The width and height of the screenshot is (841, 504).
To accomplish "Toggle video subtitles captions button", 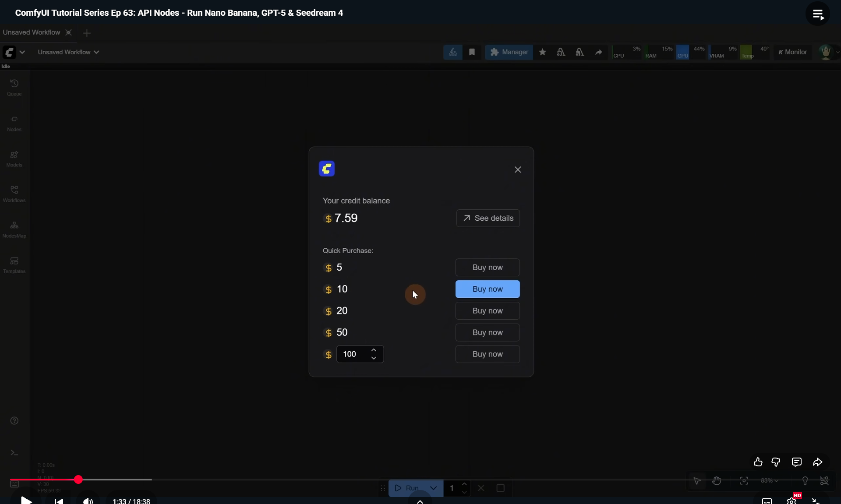I will [x=767, y=501].
